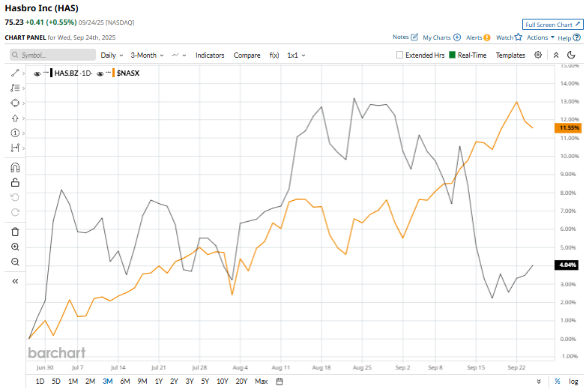Screen dimensions: 586x392
Task: Zoom out on the chart
Action: coord(15,262)
